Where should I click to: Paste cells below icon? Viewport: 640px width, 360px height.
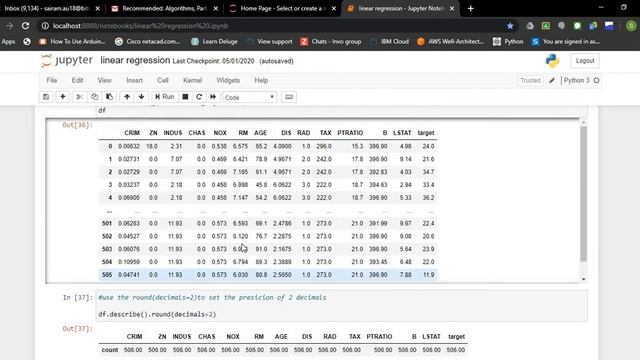pos(109,97)
